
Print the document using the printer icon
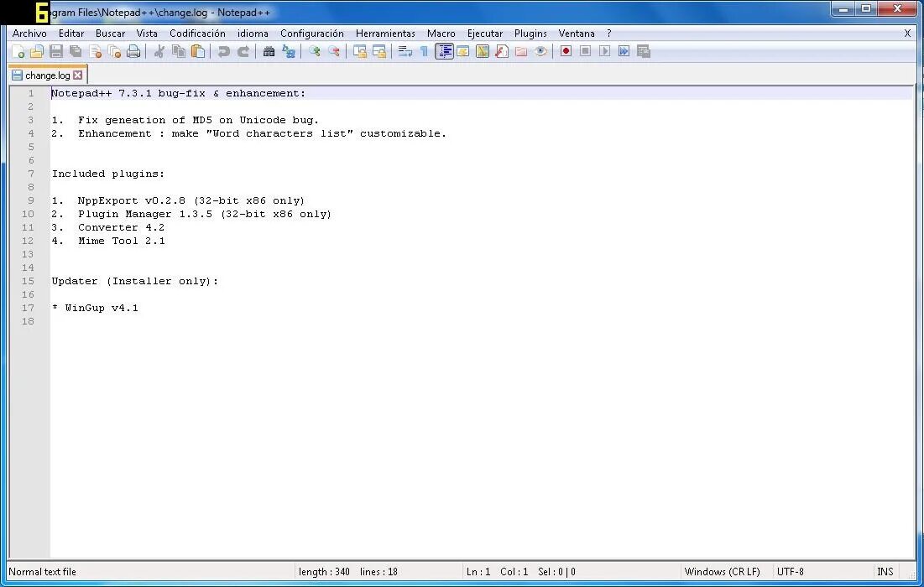click(133, 52)
